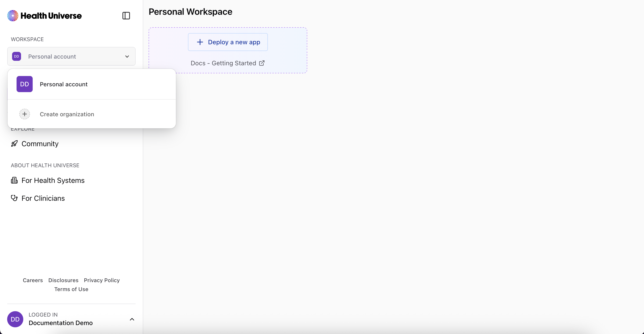Click the hospital icon for Health Systems
This screenshot has width=644, height=334.
(x=14, y=180)
